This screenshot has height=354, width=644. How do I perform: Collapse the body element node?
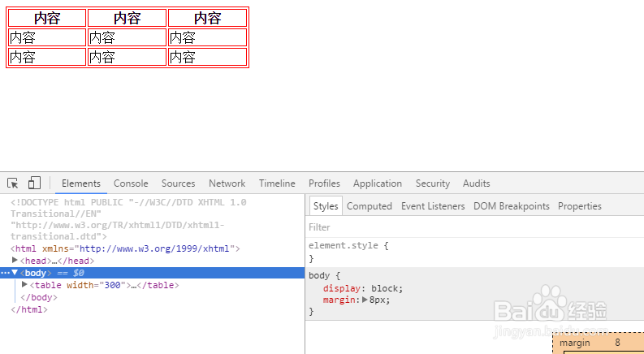point(15,273)
